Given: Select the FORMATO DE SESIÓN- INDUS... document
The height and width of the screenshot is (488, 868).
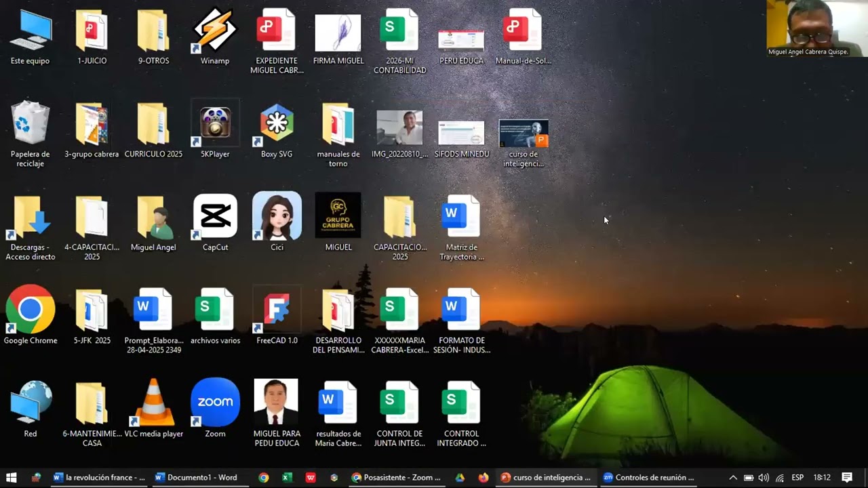Looking at the screenshot, I should point(462,321).
